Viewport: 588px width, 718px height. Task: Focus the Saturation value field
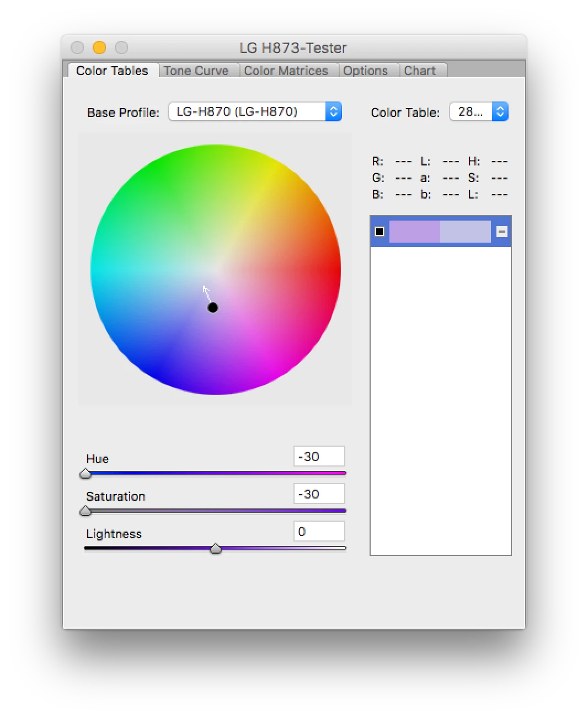319,494
